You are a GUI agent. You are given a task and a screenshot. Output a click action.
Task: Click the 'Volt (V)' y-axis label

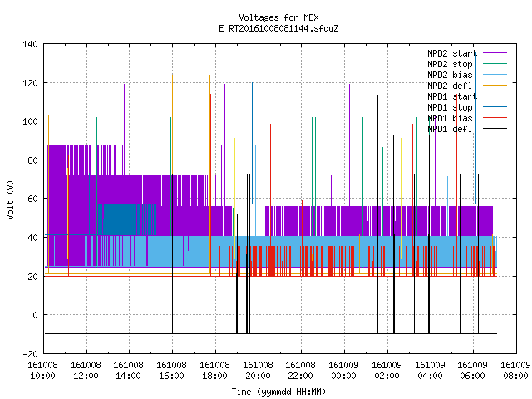(10, 199)
